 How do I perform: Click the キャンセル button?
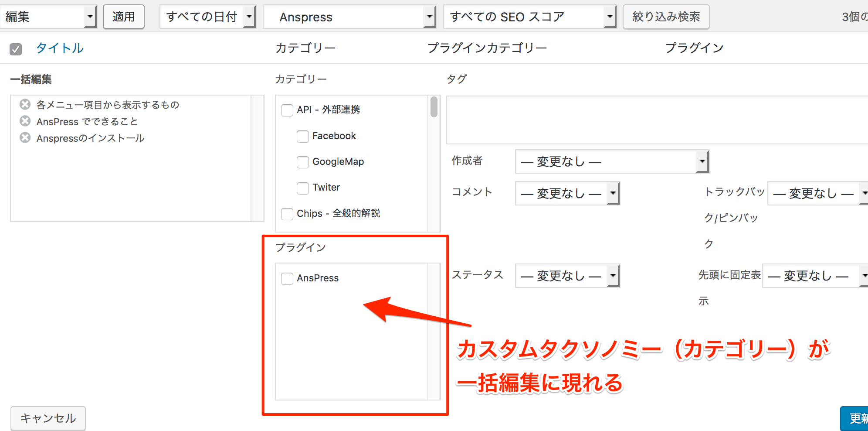[48, 418]
